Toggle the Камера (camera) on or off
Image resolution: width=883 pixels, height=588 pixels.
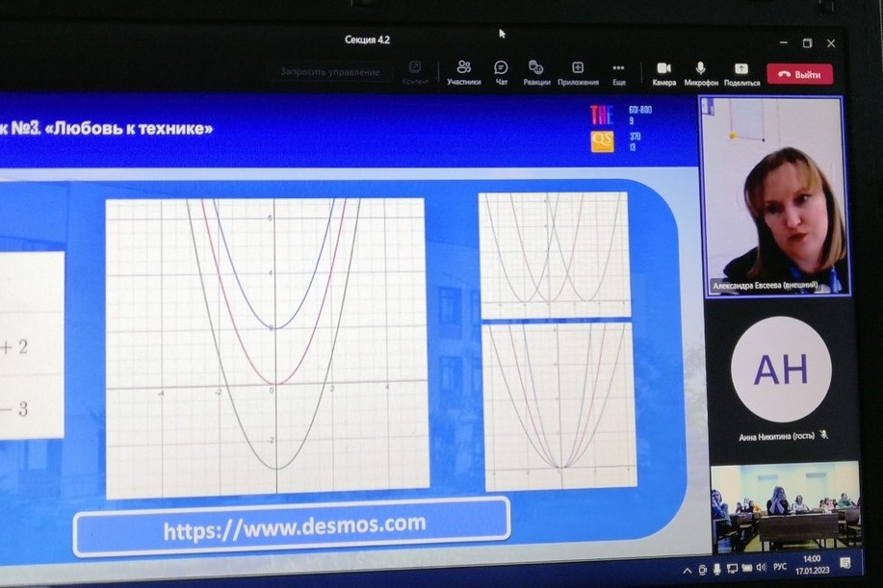[663, 71]
